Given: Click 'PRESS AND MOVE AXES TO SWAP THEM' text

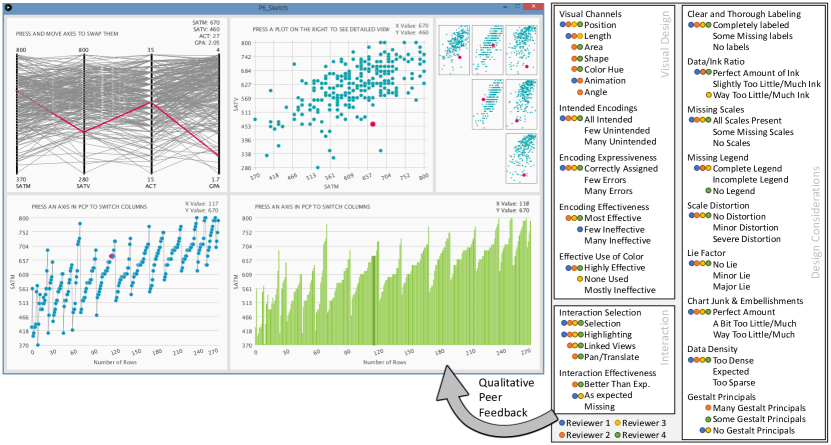Looking at the screenshot, I should [x=67, y=33].
